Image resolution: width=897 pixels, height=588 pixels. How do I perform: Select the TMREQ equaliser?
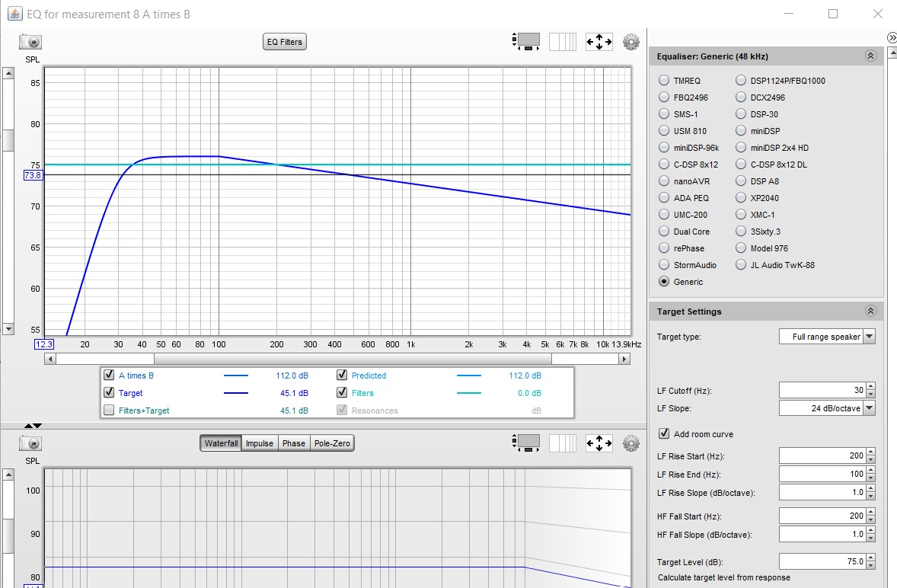click(663, 81)
